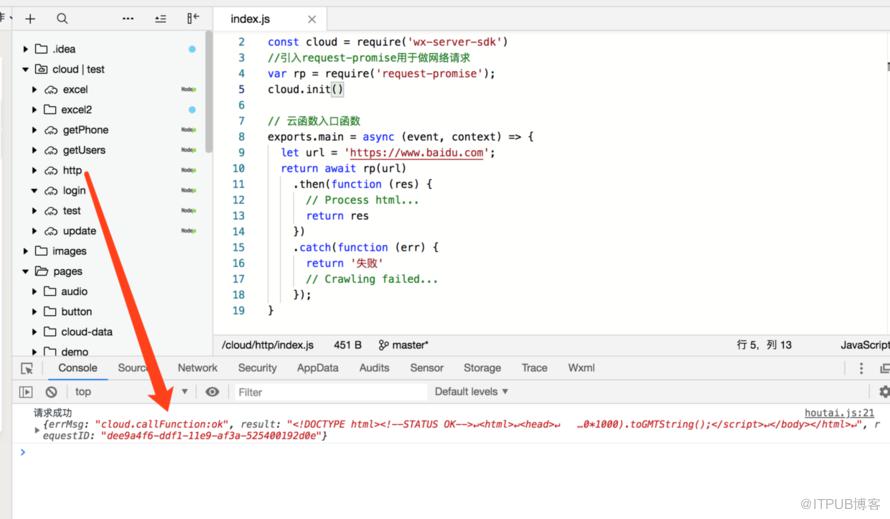Image resolution: width=890 pixels, height=519 pixels.
Task: Expand the logged errMsg object arrow
Action: tap(37, 430)
